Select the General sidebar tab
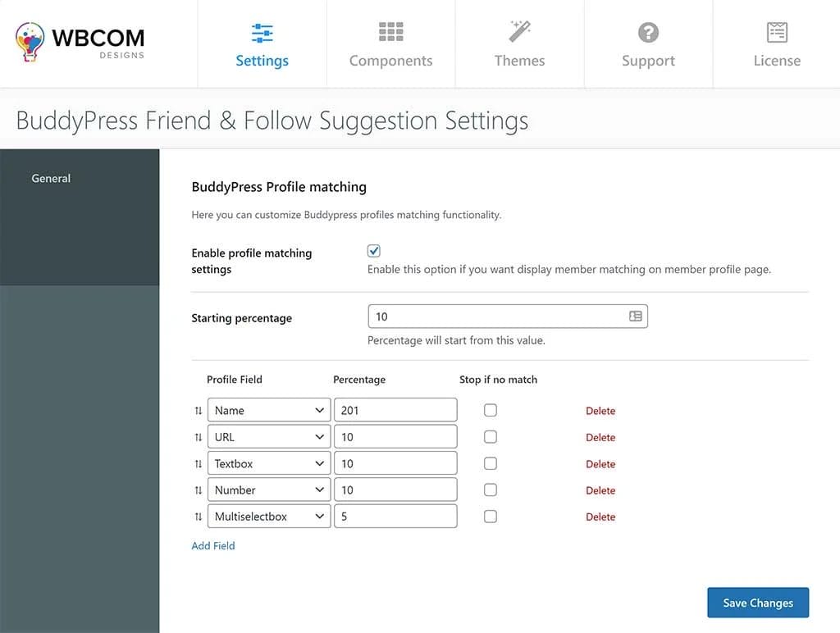 pos(51,178)
